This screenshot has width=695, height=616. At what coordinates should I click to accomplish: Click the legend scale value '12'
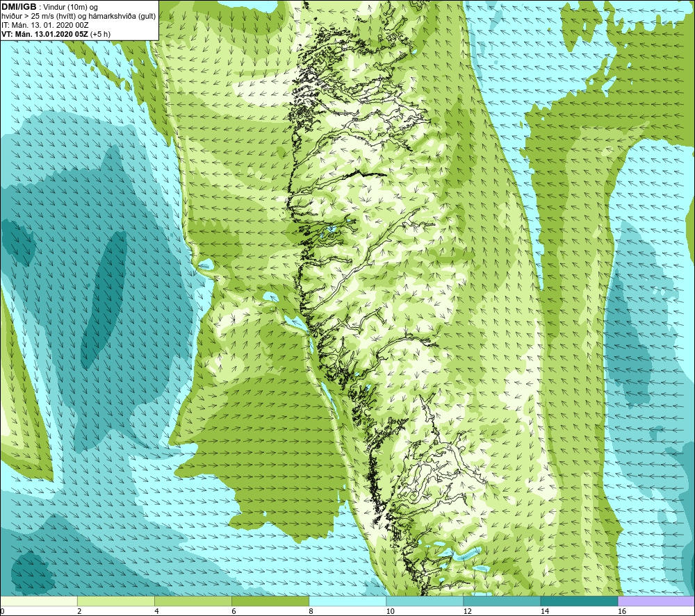(x=467, y=611)
